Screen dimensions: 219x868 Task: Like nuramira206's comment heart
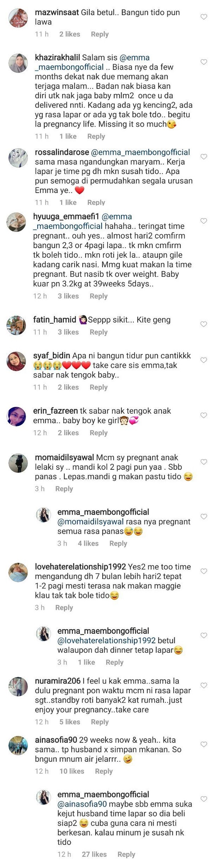coord(204,685)
